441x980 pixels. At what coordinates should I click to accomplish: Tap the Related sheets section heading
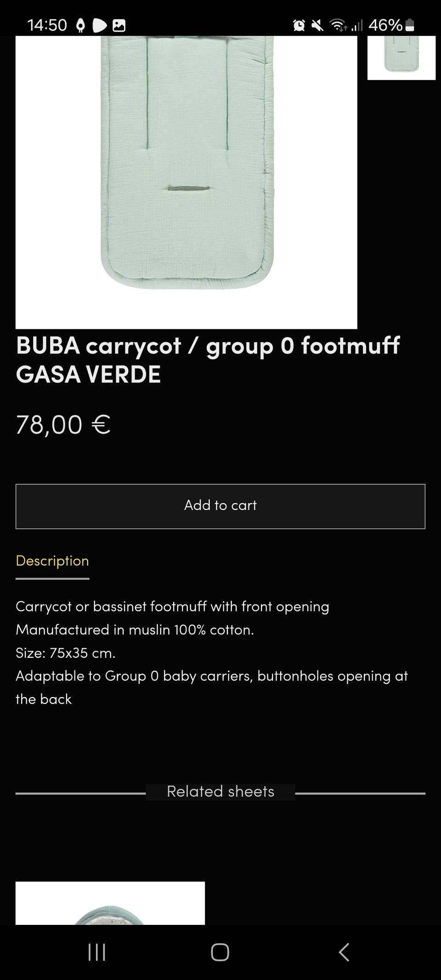[220, 792]
